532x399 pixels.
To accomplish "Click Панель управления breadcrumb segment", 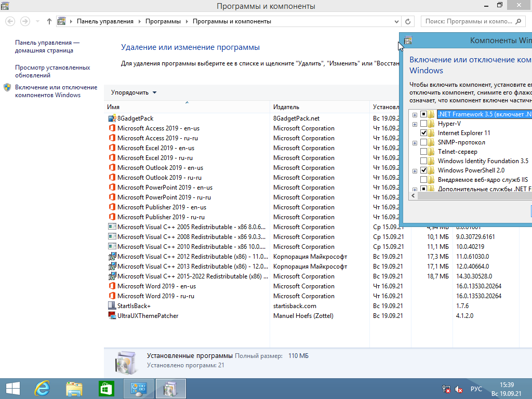I will [105, 21].
